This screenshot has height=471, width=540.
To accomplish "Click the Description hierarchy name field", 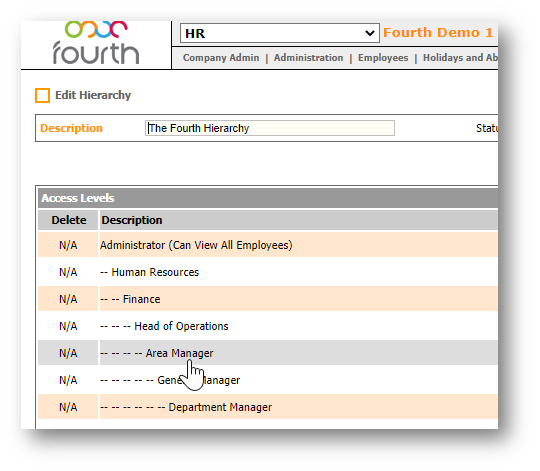I will (x=270, y=128).
